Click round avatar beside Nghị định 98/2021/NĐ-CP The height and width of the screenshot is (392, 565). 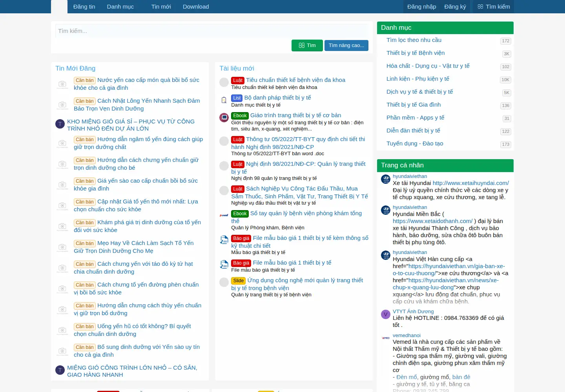224,166
